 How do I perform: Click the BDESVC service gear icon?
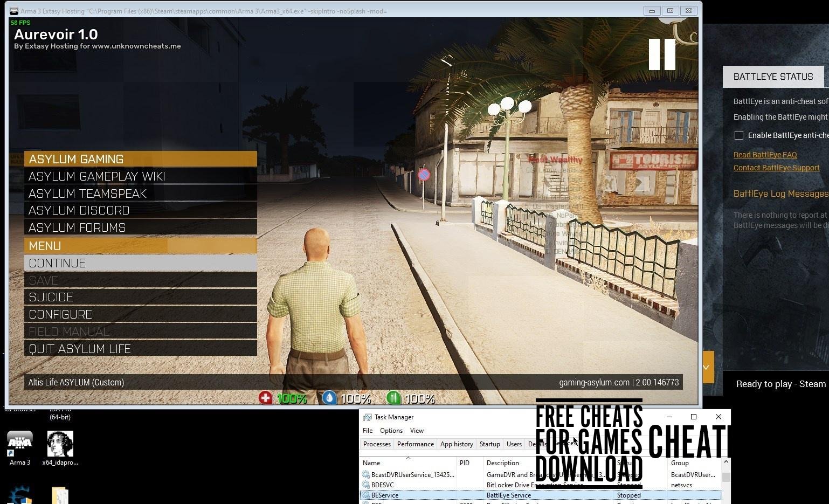[x=366, y=485]
